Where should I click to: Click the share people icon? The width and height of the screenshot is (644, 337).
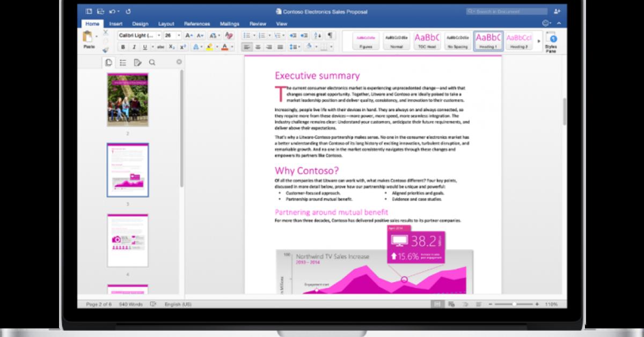(558, 11)
